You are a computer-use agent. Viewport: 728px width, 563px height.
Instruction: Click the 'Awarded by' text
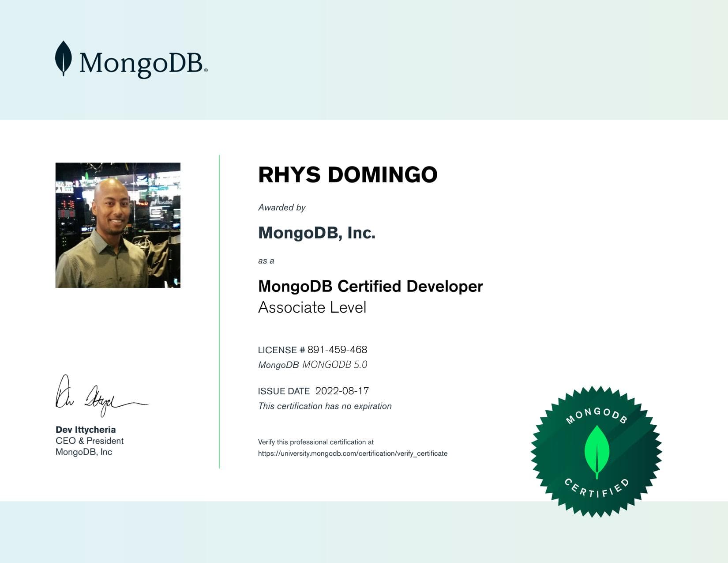click(x=281, y=208)
